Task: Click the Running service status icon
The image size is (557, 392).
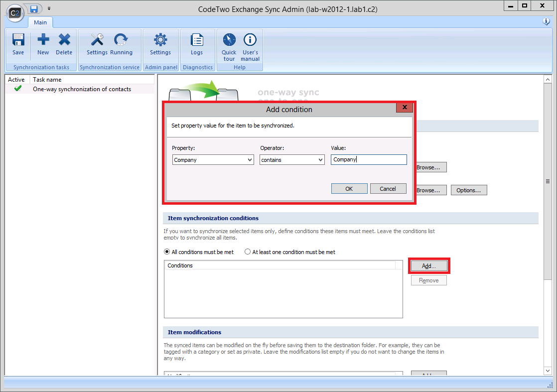Action: click(x=121, y=44)
